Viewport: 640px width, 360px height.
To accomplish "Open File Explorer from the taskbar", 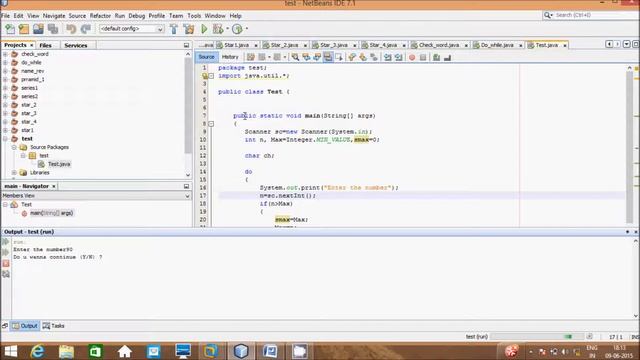I will [66, 351].
